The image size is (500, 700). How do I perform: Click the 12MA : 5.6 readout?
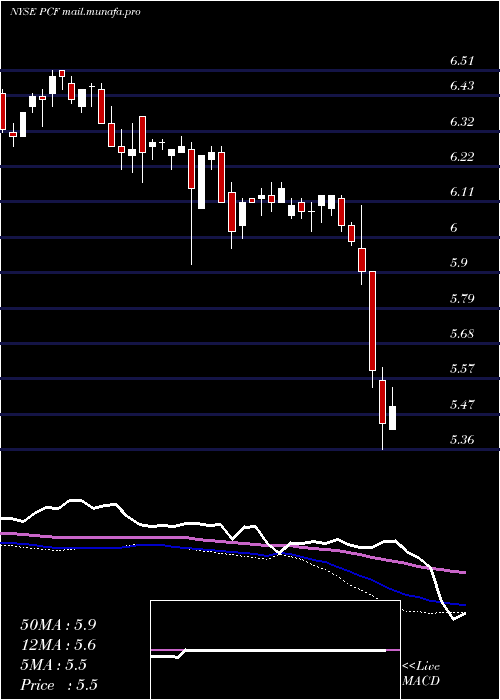point(58,645)
